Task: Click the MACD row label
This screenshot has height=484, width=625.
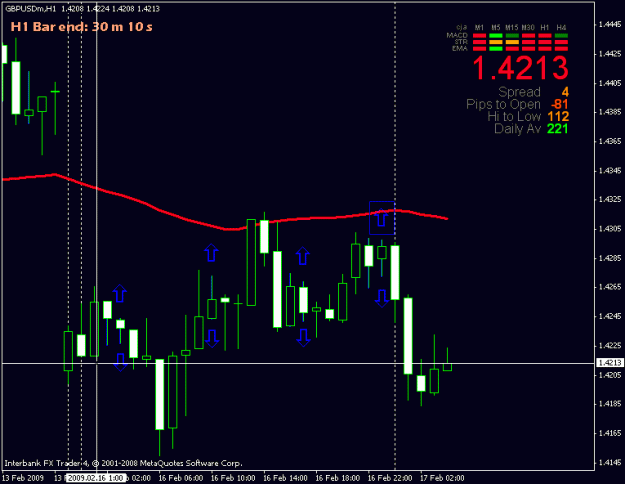Action: tap(457, 35)
